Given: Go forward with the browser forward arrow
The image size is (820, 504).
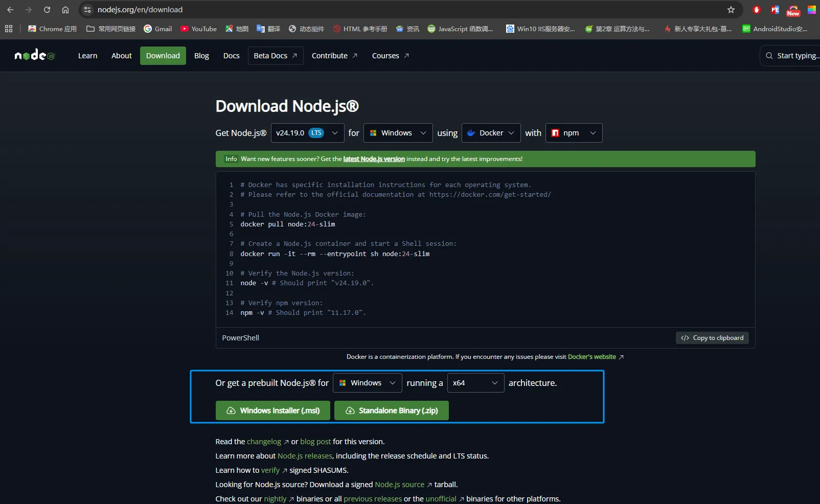Looking at the screenshot, I should (29, 10).
